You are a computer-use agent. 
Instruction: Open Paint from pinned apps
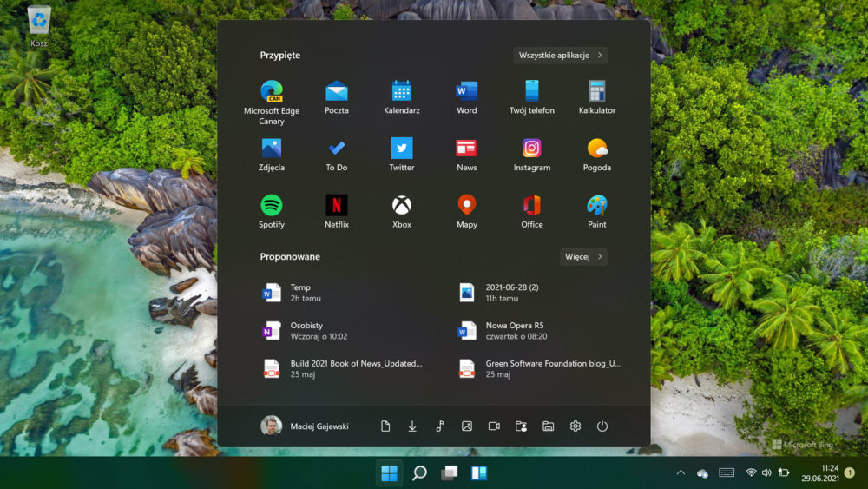[x=597, y=212]
